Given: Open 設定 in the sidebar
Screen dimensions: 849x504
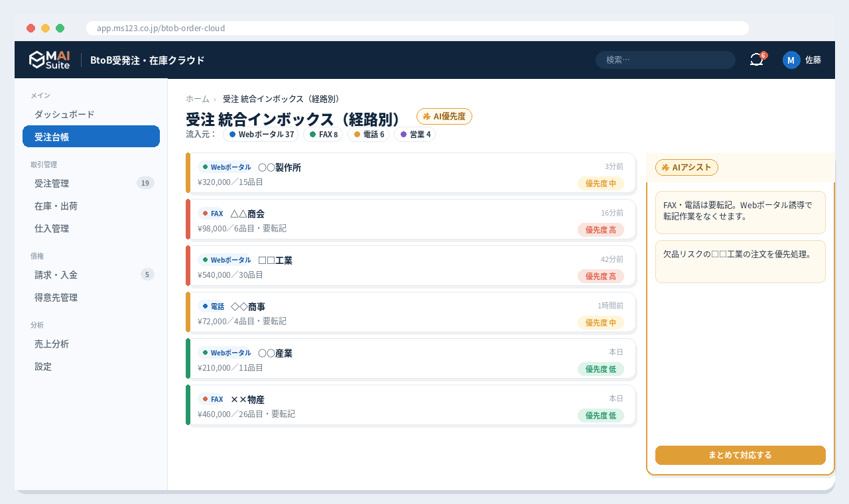Looking at the screenshot, I should 91,366.
